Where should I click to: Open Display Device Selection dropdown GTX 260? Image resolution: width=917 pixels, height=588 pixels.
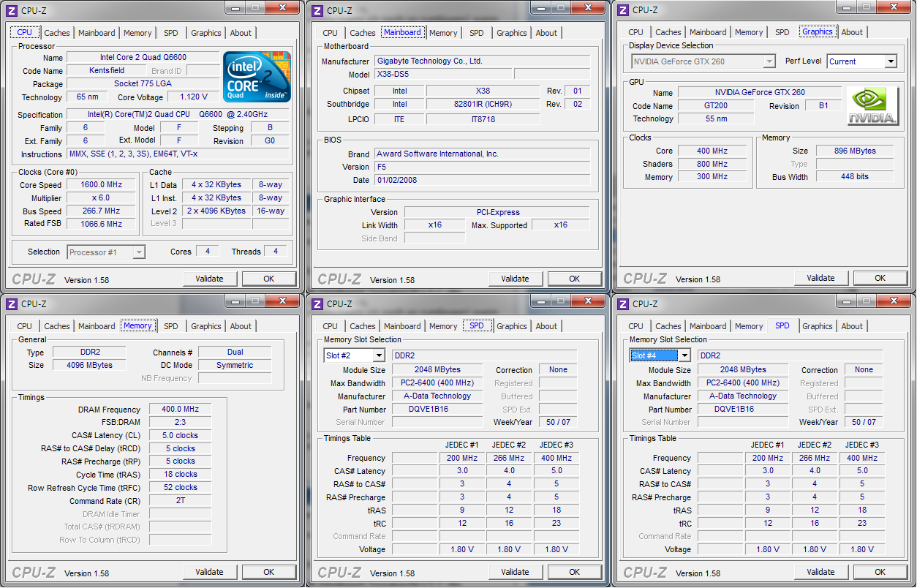point(702,61)
